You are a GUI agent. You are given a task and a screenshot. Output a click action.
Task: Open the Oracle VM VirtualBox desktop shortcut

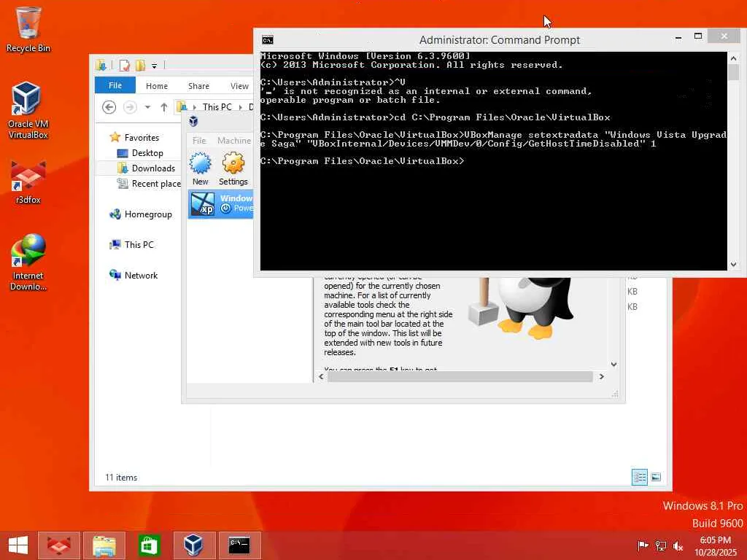[28, 110]
